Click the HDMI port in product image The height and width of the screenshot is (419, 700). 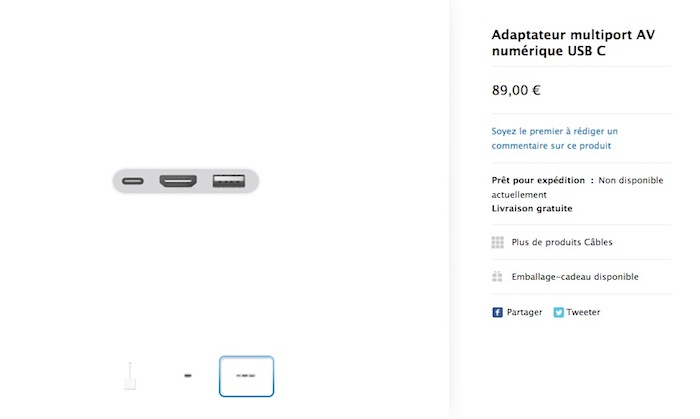[178, 182]
